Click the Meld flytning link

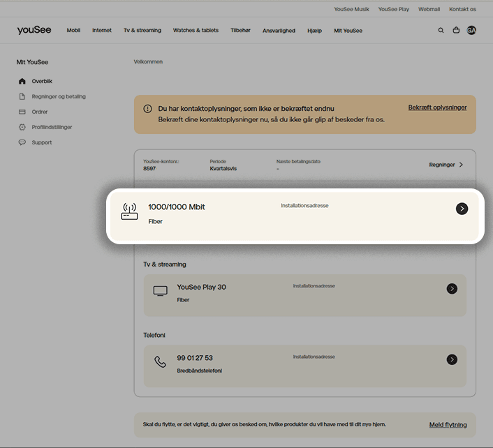(x=448, y=425)
